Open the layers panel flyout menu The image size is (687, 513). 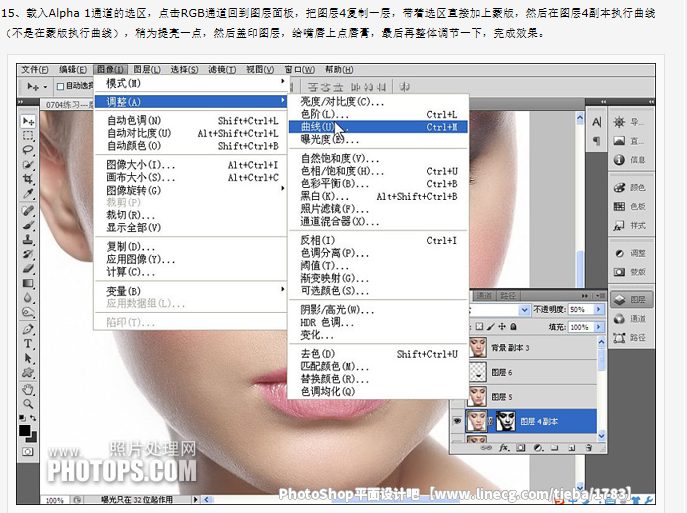[x=602, y=296]
